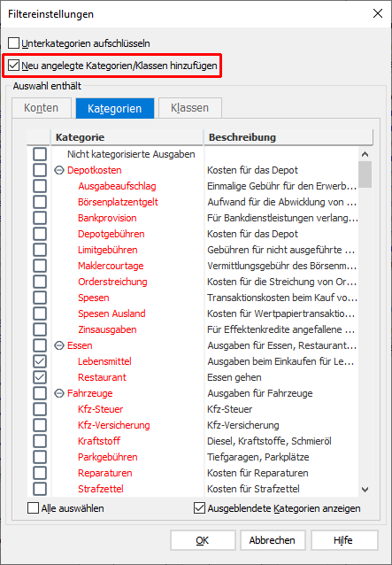This screenshot has height=565, width=392.
Task: Open Hilfe for filter settings
Action: click(344, 540)
